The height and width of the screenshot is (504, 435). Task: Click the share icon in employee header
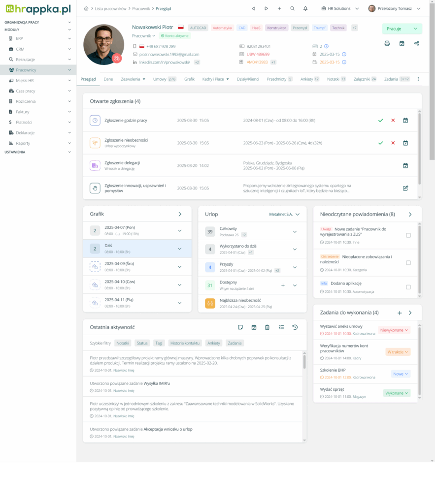click(417, 43)
